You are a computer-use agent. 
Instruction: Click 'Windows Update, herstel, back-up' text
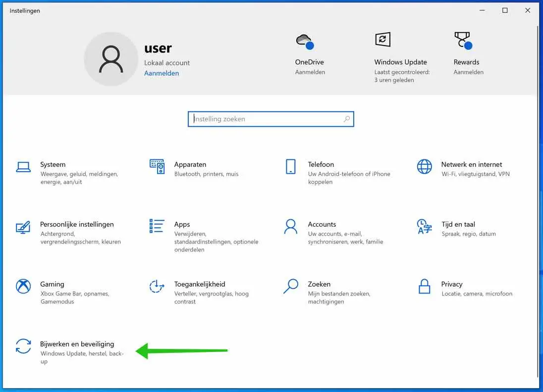(82, 357)
